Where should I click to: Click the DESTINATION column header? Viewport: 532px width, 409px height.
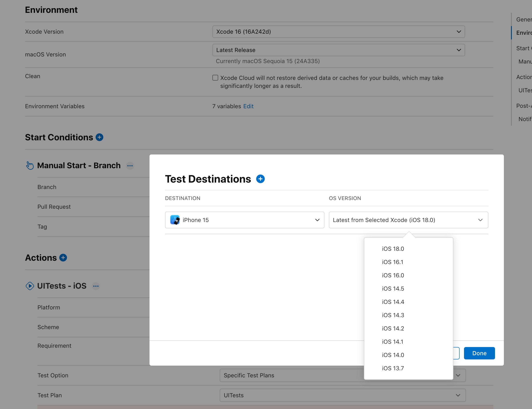coord(183,198)
